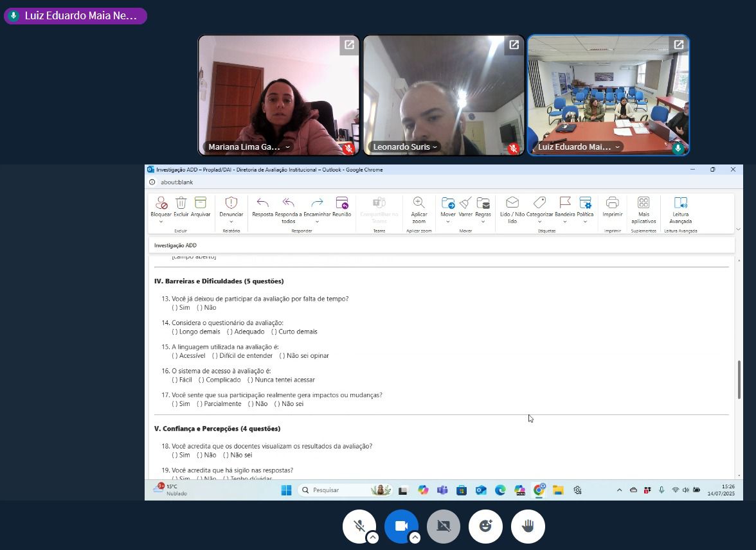The height and width of the screenshot is (550, 756).
Task: Click the Excluir trash icon
Action: (x=181, y=204)
